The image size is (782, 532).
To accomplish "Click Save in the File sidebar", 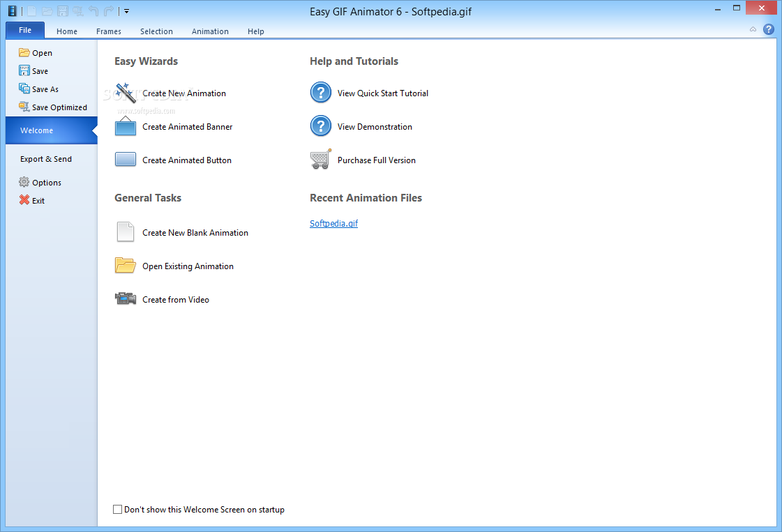I will tap(33, 71).
